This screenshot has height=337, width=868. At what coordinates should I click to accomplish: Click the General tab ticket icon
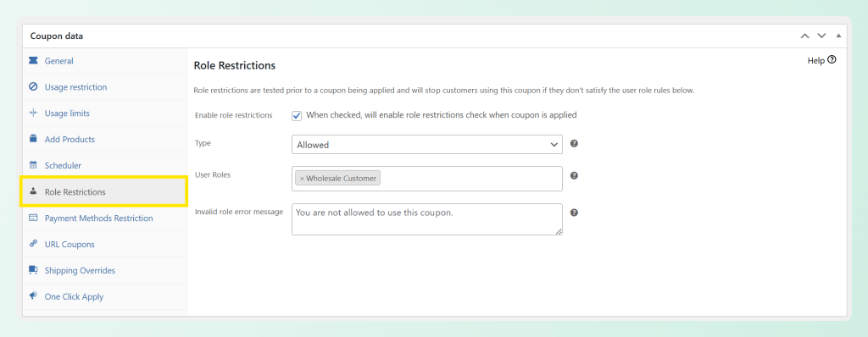[x=33, y=60]
